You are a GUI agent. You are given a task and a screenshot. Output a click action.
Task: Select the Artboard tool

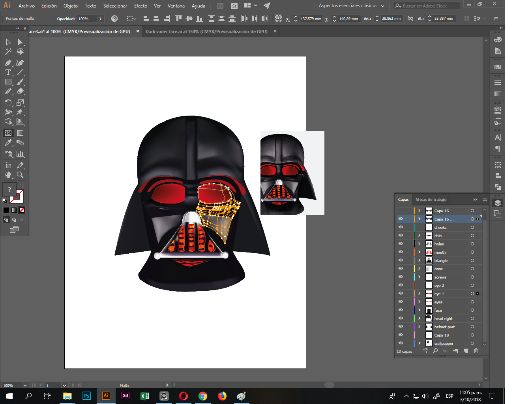(x=8, y=165)
